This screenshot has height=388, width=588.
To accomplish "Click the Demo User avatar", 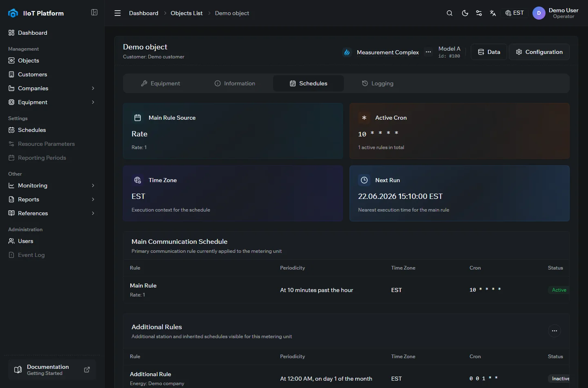I will click(539, 13).
